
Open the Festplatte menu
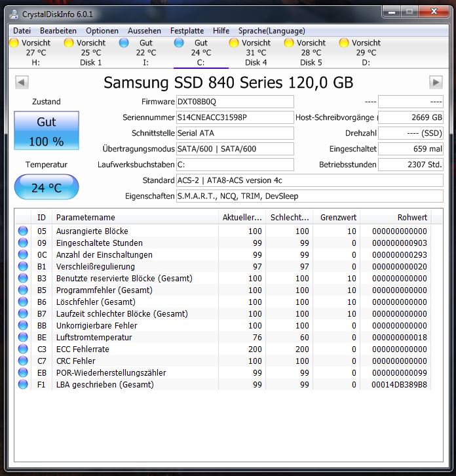pos(187,31)
